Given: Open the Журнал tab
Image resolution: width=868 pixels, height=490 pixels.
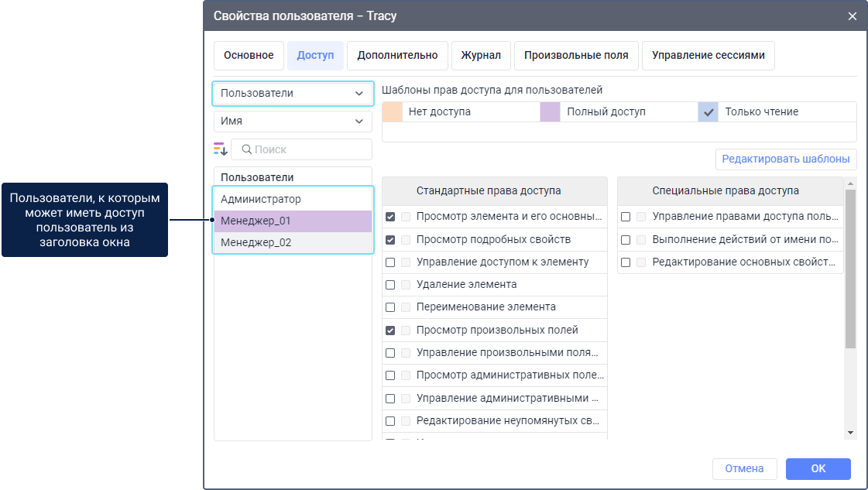Looking at the screenshot, I should click(481, 56).
